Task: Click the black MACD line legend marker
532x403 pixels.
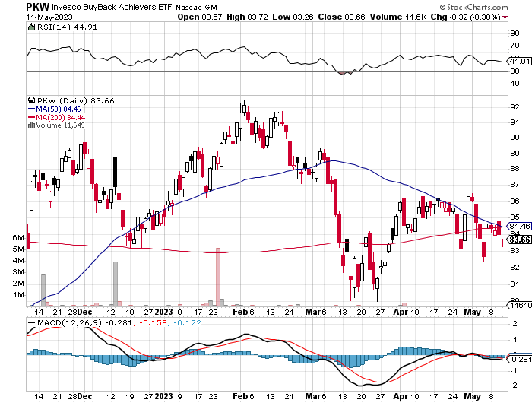Action: [32, 323]
